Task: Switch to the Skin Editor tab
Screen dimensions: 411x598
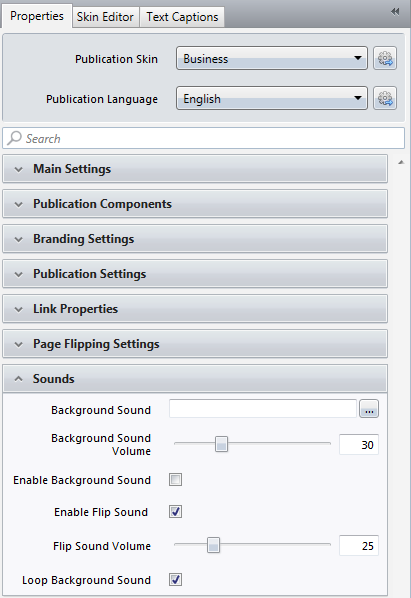Action: [105, 17]
